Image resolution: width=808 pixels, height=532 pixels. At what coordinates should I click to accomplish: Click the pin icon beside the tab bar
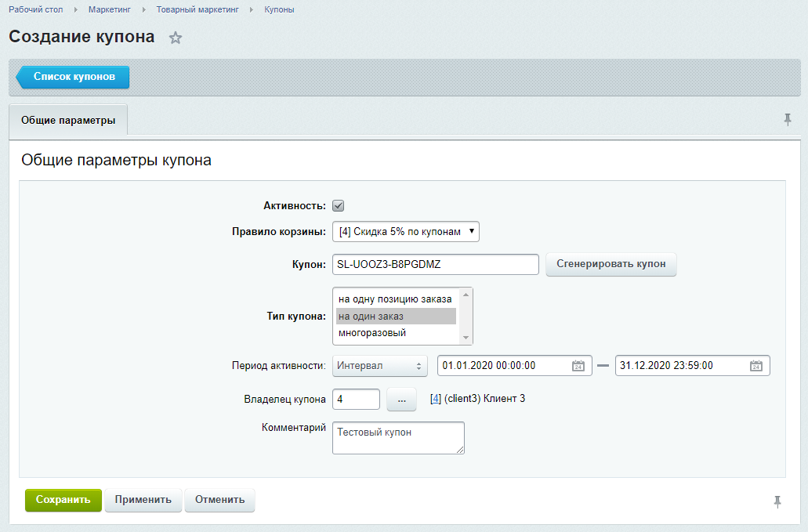tap(788, 120)
